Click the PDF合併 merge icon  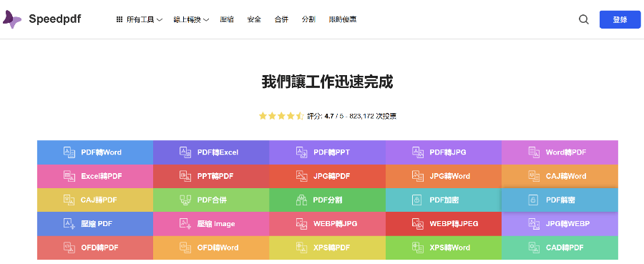pyautogui.click(x=185, y=200)
